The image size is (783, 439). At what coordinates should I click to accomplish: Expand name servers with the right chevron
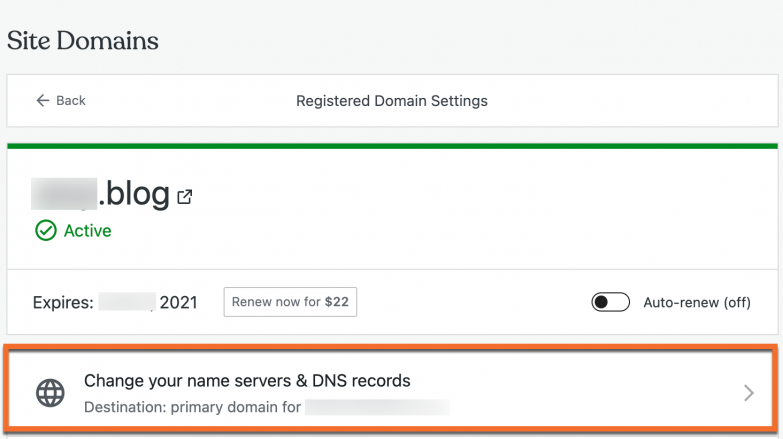pyautogui.click(x=748, y=393)
